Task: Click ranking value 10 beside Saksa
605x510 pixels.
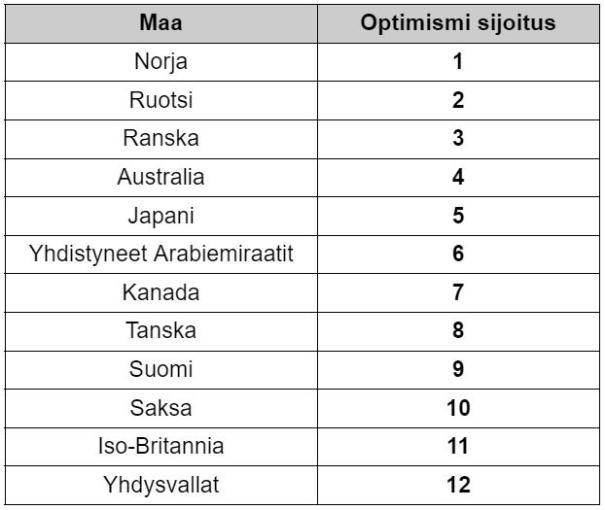Action: 458,407
